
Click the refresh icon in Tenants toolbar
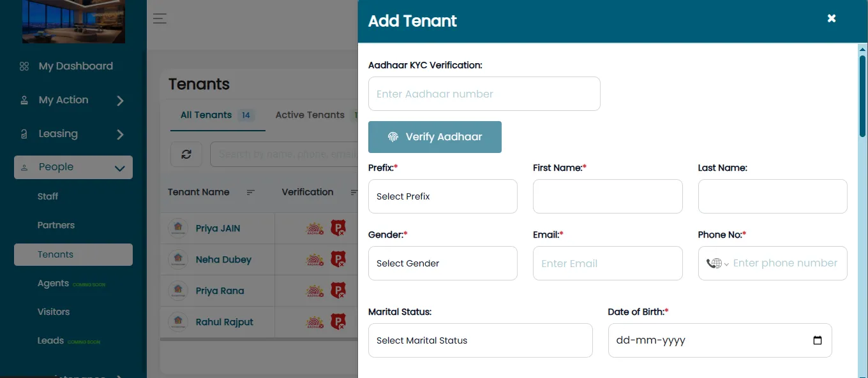[x=186, y=154]
